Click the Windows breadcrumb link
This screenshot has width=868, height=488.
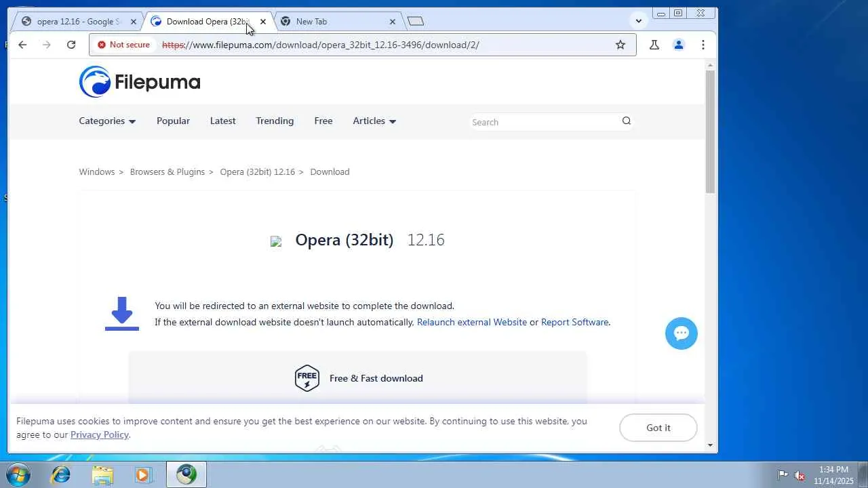pos(97,171)
